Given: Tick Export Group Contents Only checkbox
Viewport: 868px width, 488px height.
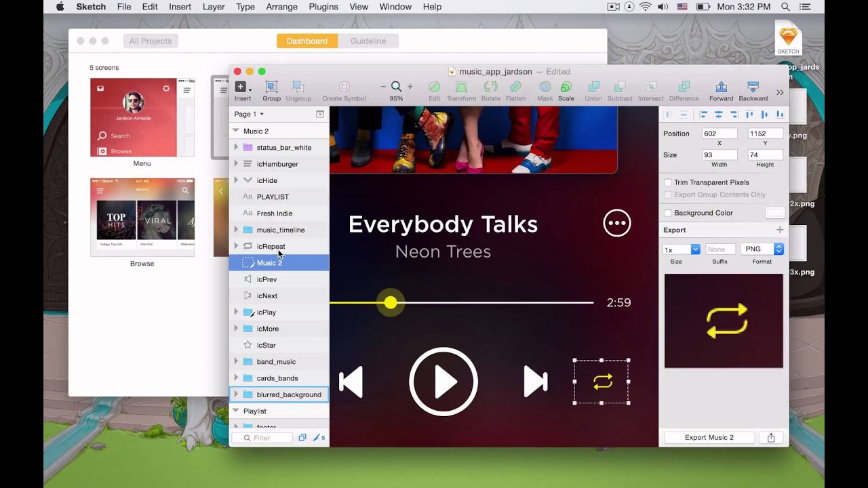Looking at the screenshot, I should coord(668,195).
